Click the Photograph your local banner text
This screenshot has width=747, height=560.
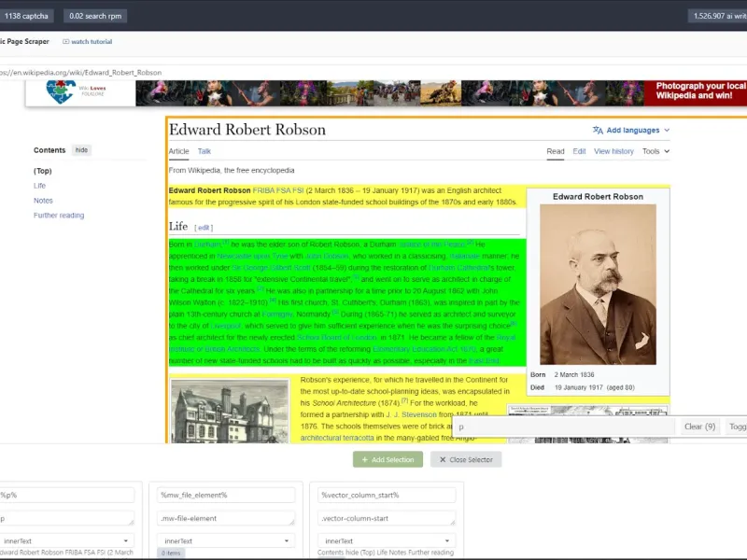click(699, 91)
